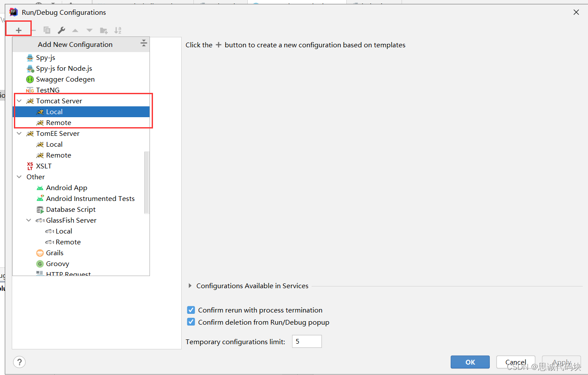Select the Grails label
Image resolution: width=588 pixels, height=375 pixels.
(55, 253)
